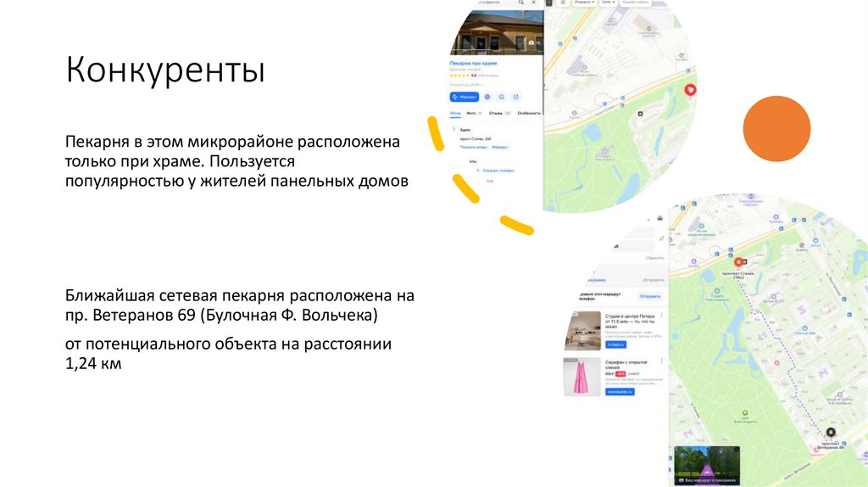Open the bakery building photo
868x487 pixels.
click(x=497, y=32)
